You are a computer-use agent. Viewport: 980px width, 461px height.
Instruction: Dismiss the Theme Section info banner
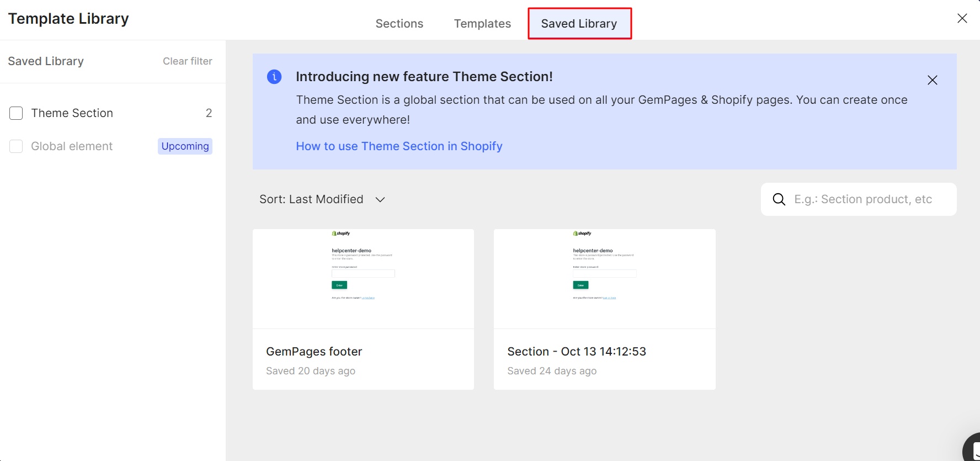pos(932,80)
